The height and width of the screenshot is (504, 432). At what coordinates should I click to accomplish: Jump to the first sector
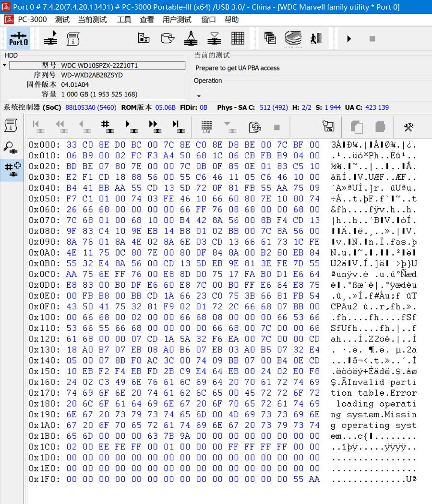38,127
